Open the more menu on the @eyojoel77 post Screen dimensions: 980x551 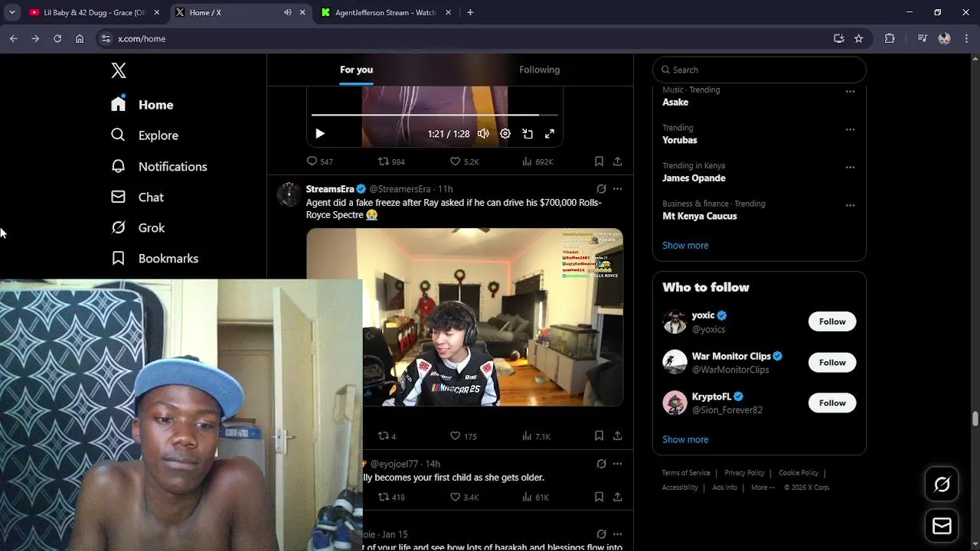click(x=617, y=464)
